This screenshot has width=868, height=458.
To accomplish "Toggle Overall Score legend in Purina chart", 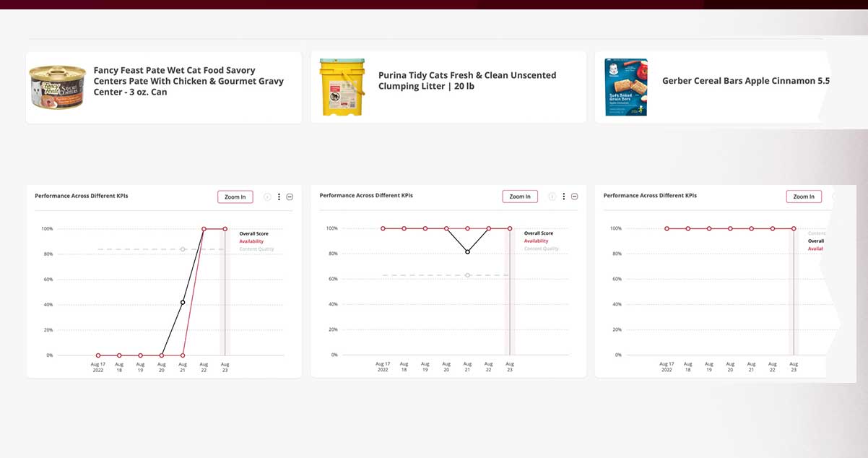I will 539,233.
